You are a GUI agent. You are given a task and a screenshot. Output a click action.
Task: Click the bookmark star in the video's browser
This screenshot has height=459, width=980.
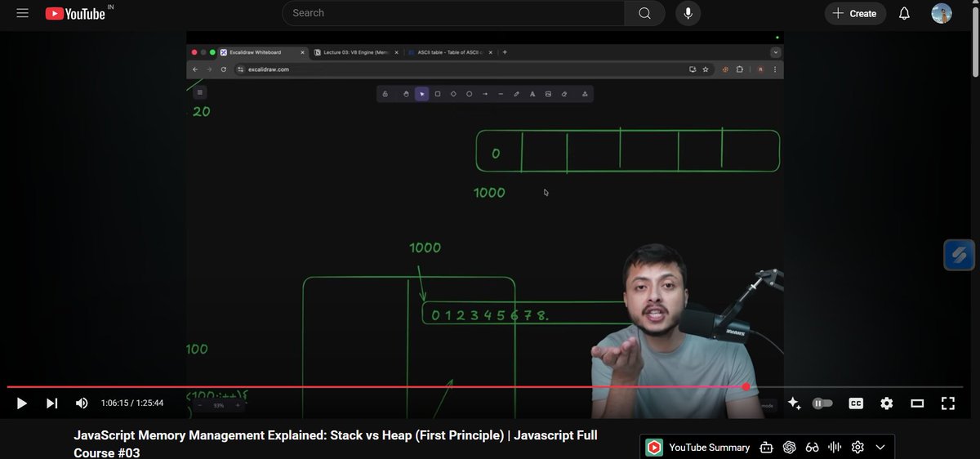(x=705, y=69)
